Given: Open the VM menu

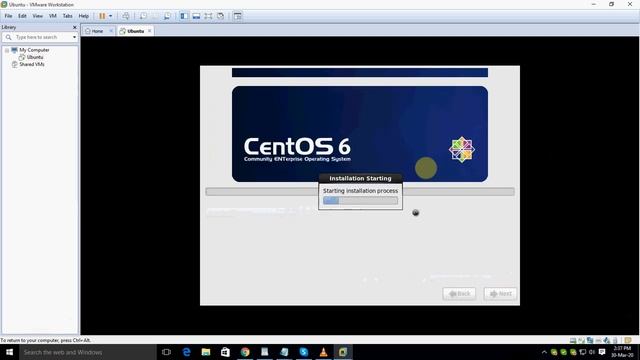Looking at the screenshot, I should point(53,16).
